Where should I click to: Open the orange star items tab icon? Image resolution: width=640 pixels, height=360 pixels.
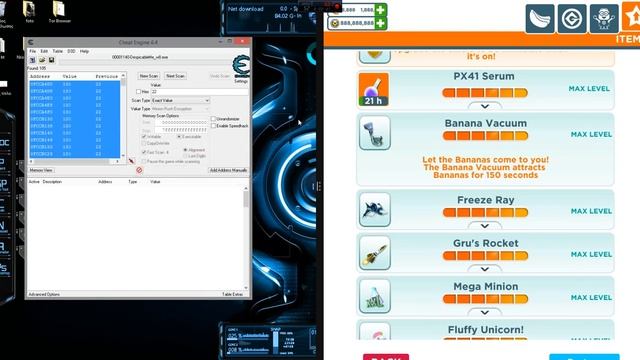pos(631,17)
